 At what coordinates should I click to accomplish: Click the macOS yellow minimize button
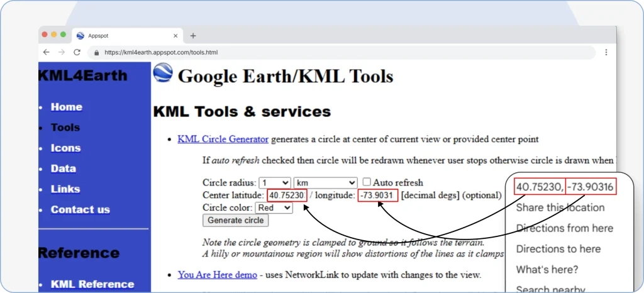pos(54,35)
